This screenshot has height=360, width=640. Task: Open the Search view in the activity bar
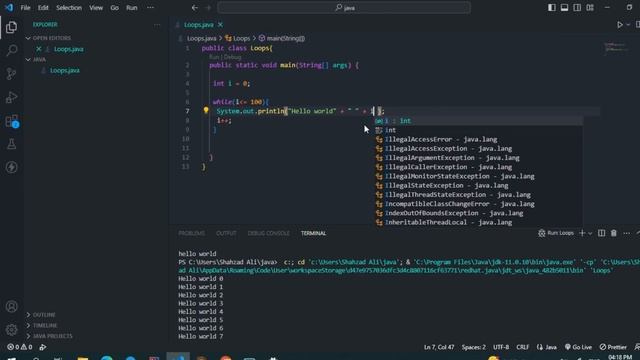pos(11,51)
